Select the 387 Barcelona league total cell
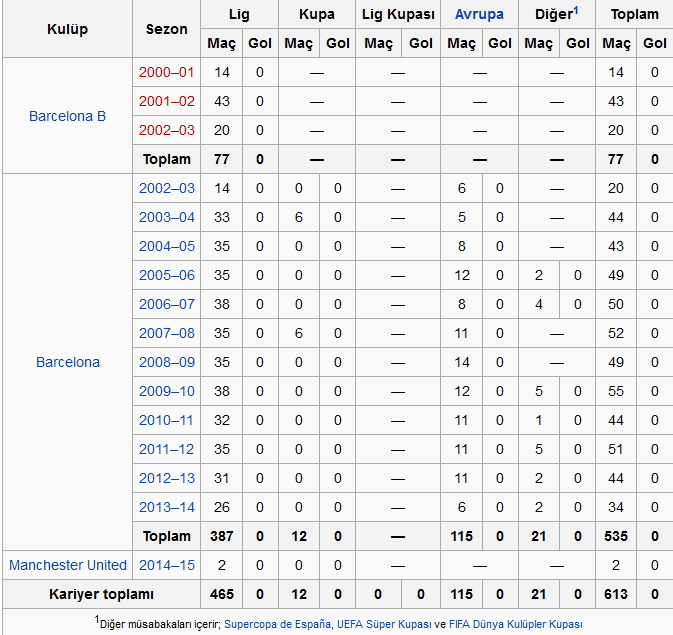The width and height of the screenshot is (673, 635). (x=221, y=536)
